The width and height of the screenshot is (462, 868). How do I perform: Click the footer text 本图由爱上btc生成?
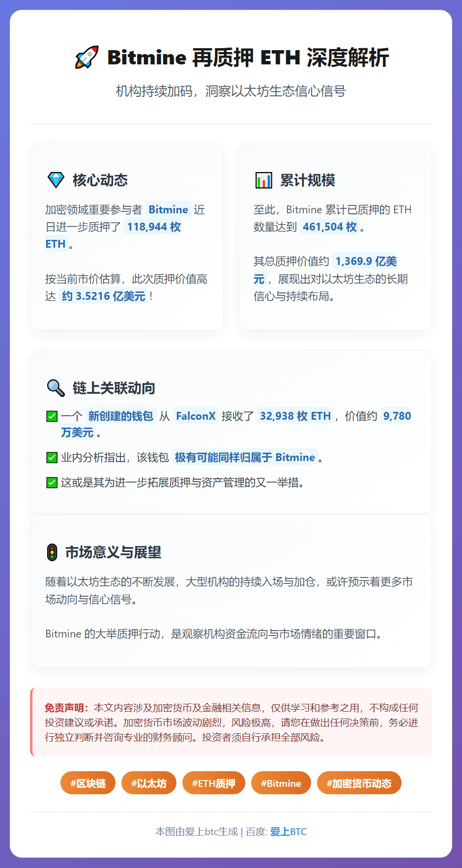pyautogui.click(x=197, y=832)
